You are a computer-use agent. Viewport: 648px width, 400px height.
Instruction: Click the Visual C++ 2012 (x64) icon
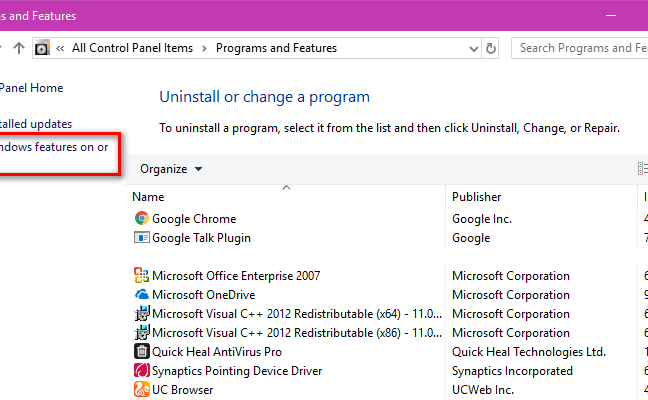[142, 314]
